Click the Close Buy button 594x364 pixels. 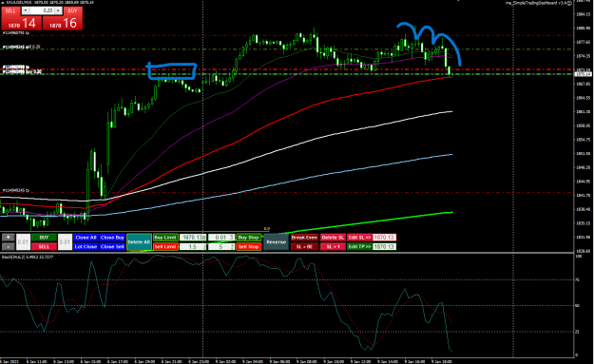[112, 238]
